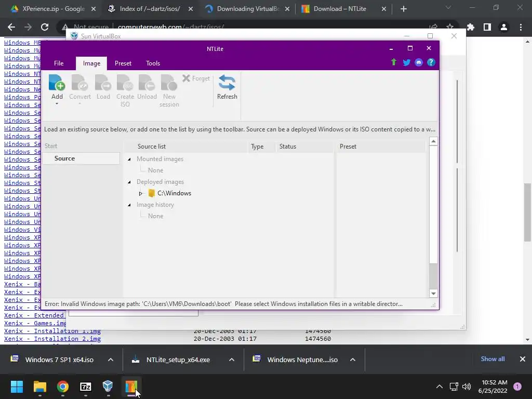Click the Type column header
The height and width of the screenshot is (399, 532).
(262, 147)
